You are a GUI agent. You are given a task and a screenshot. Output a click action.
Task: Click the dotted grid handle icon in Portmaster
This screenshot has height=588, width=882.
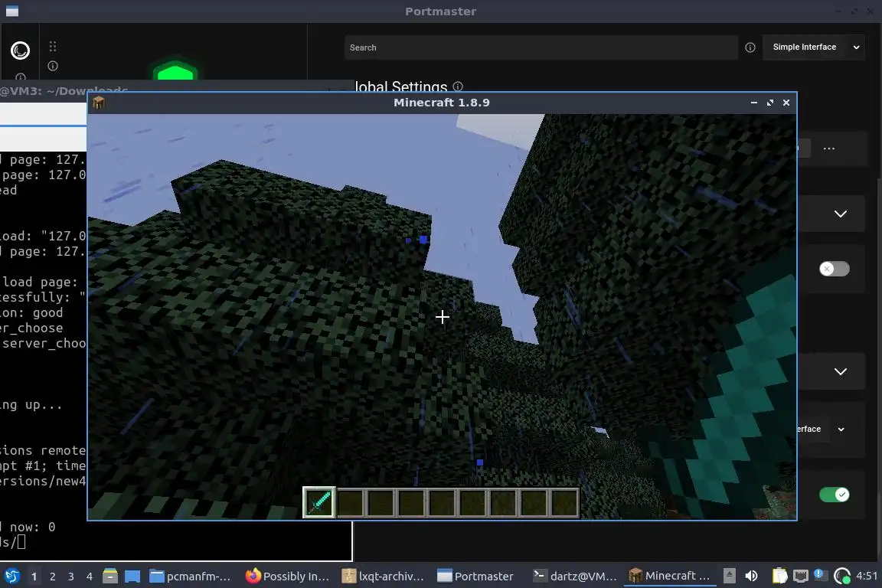(x=53, y=46)
